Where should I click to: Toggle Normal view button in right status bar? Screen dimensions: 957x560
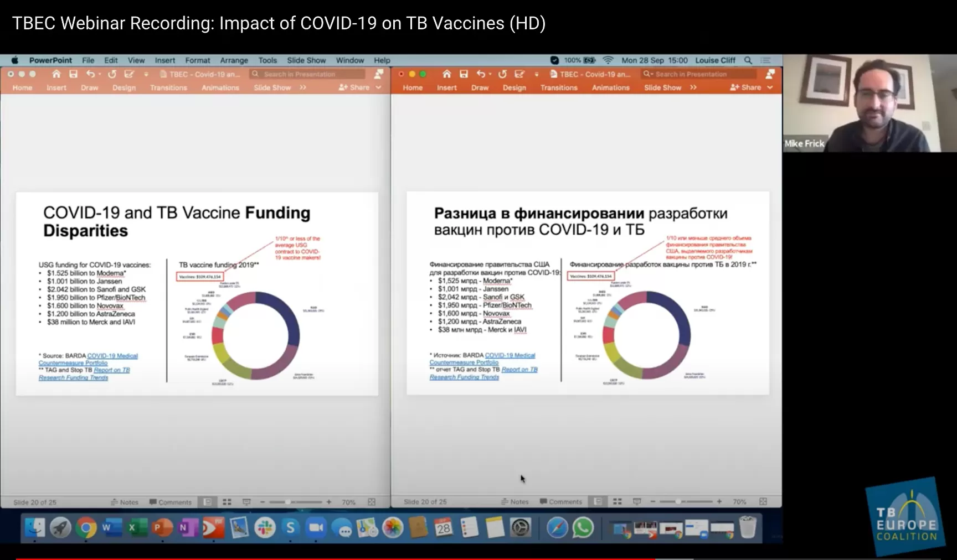(598, 501)
